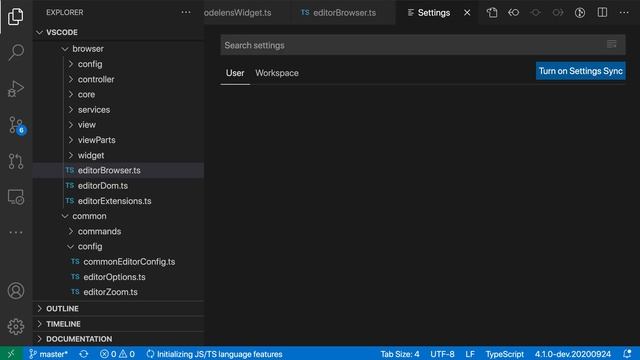Expand the config folder under browser
Screen dimensions: 640x360
click(118, 64)
